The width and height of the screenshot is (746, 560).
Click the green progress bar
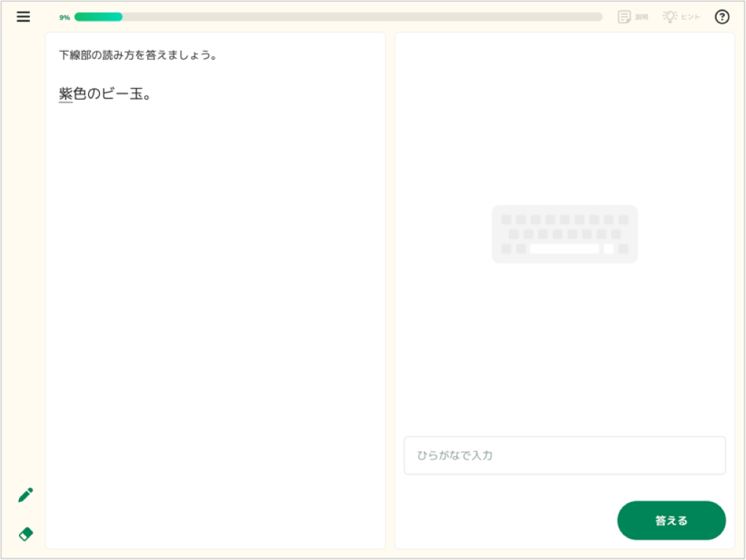click(x=338, y=17)
